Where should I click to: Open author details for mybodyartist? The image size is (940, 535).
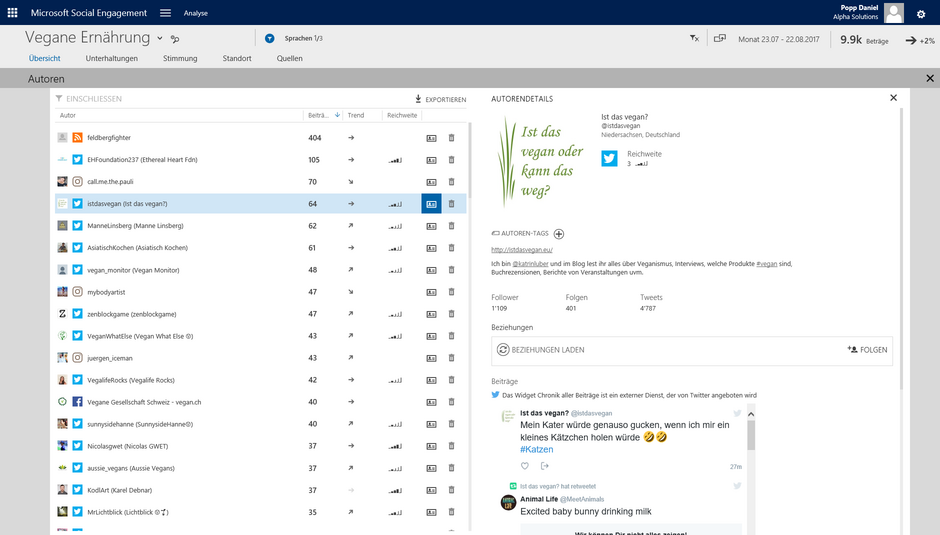pyautogui.click(x=431, y=292)
